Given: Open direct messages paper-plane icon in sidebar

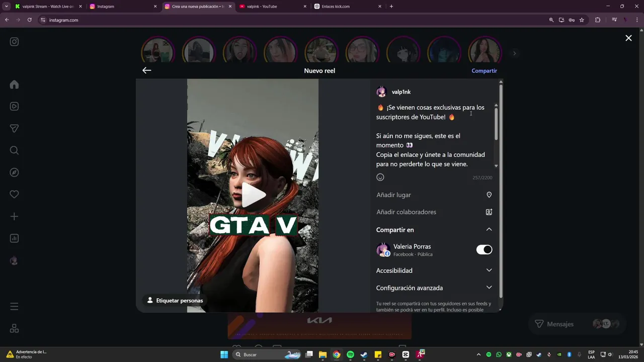Looking at the screenshot, I should [14, 128].
